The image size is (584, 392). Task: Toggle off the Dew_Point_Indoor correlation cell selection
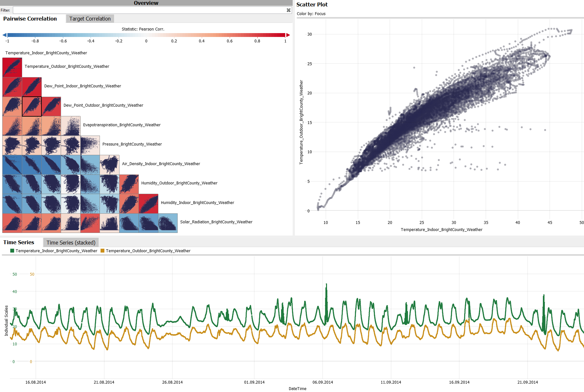32,86
